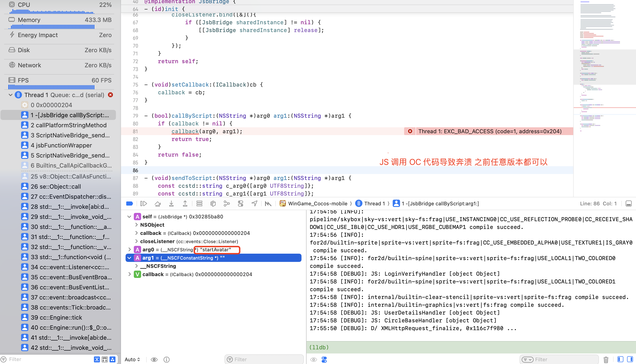The width and height of the screenshot is (636, 364).
Task: Click the Step Out debug button
Action: click(185, 204)
